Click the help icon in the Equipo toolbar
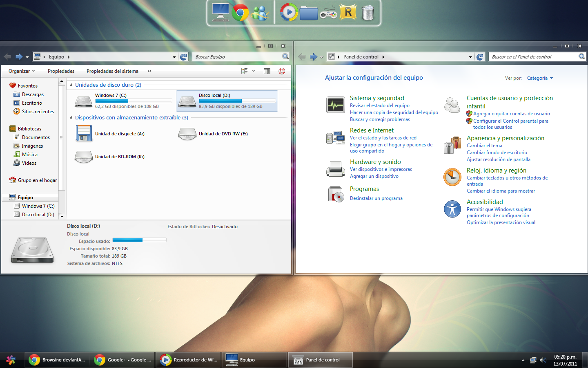This screenshot has height=368, width=588. click(x=282, y=71)
